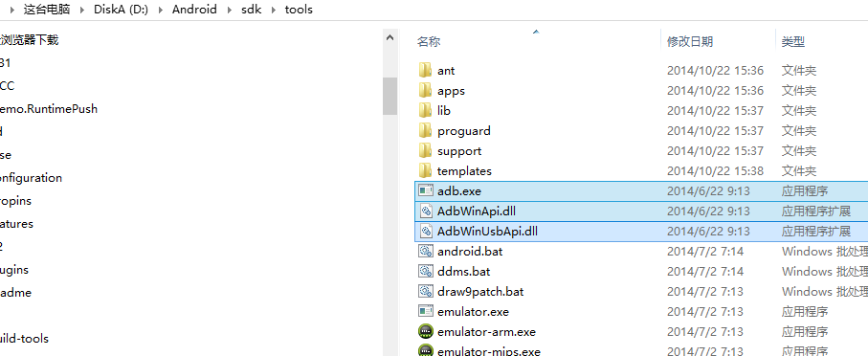Screen dimensions: 868x356
Task: Click the navigation pane scroll-up arrow
Action: tap(389, 38)
